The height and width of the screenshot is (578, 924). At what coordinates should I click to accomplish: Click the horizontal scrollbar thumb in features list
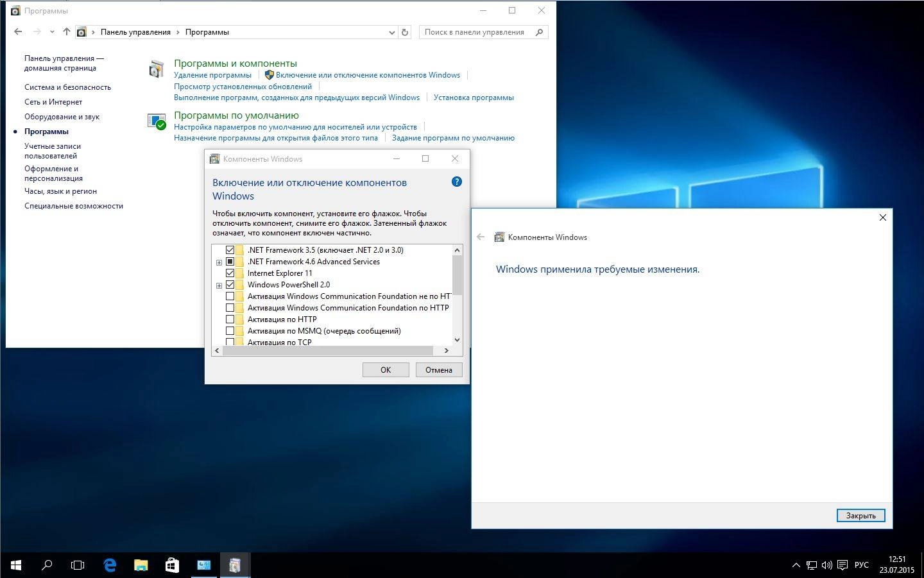pyautogui.click(x=328, y=350)
